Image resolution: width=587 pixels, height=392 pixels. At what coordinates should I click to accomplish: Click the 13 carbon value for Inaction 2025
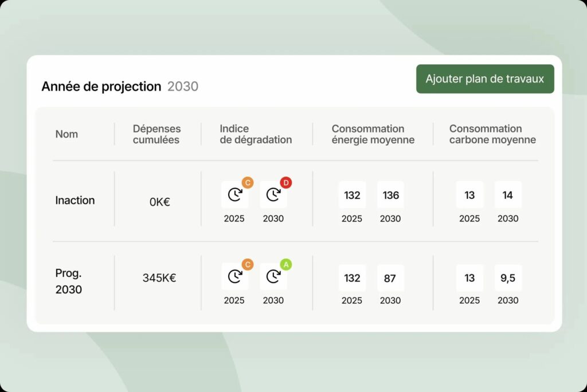469,195
